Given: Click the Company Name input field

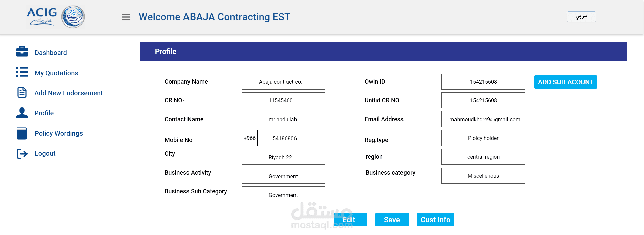Looking at the screenshot, I should [x=283, y=82].
